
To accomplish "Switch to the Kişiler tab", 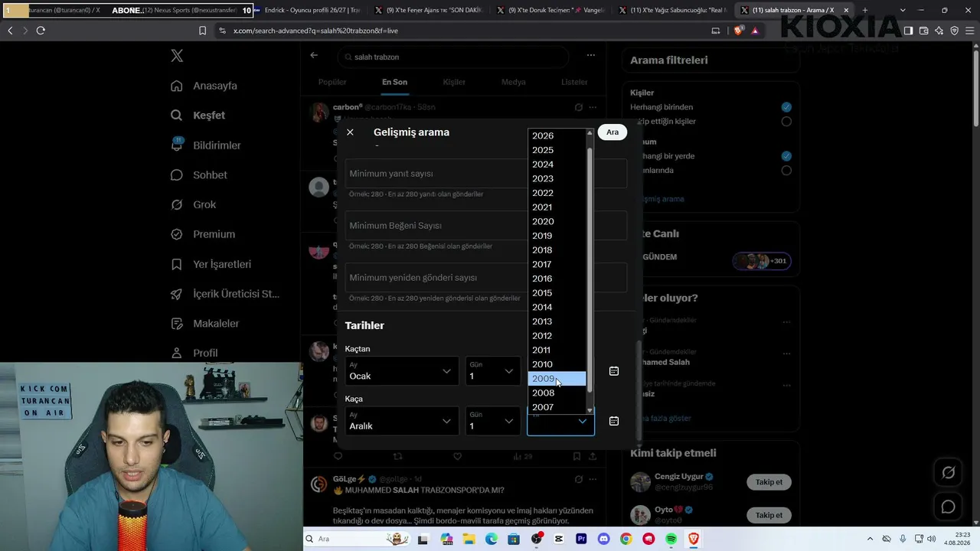I will tap(454, 82).
